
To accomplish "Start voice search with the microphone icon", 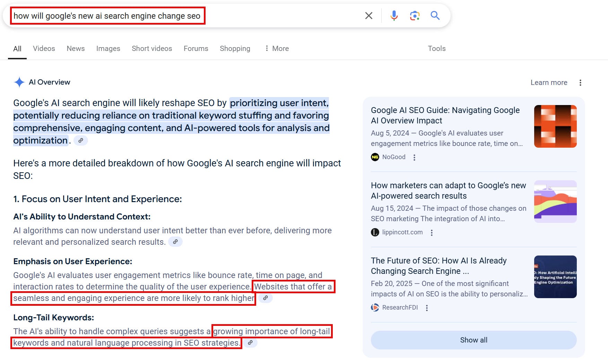I will click(394, 16).
